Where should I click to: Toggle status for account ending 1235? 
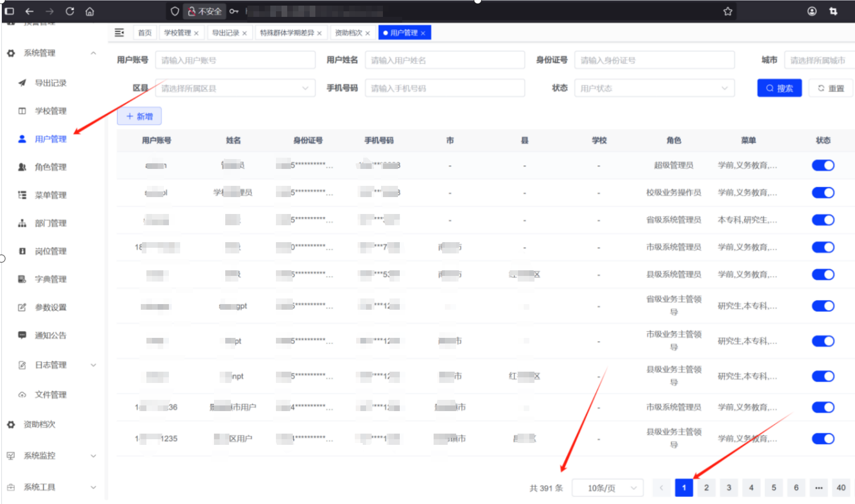tap(823, 439)
